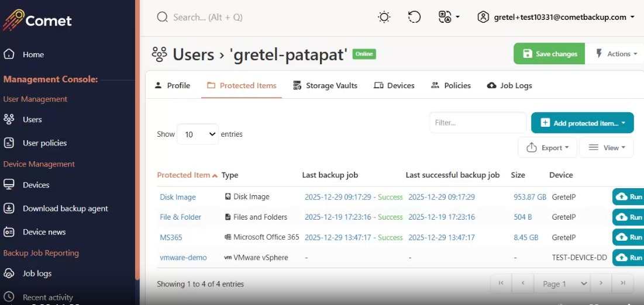Sort by Last successful backup job column

[x=452, y=175]
